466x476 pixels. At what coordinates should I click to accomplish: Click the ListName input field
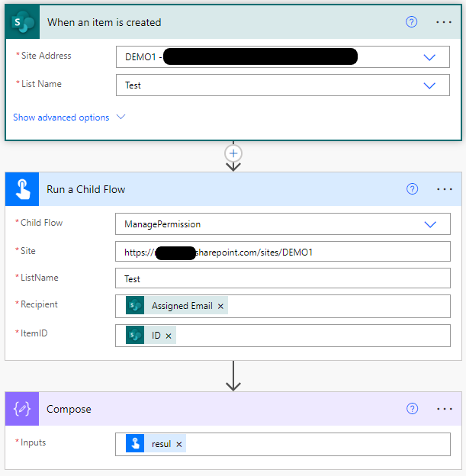coord(282,278)
